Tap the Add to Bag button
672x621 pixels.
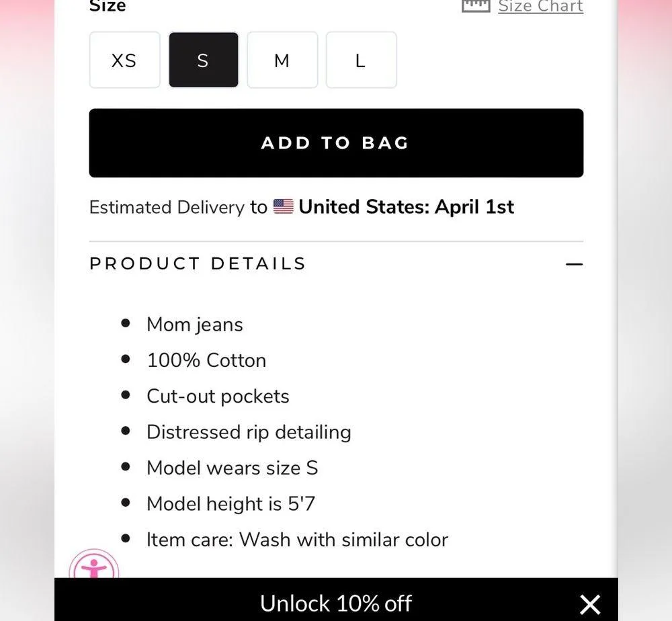[335, 142]
